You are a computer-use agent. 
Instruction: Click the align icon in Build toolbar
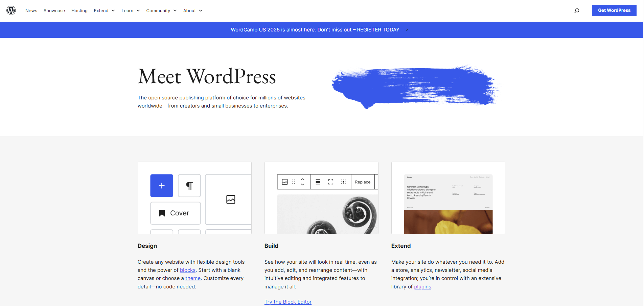pyautogui.click(x=318, y=182)
